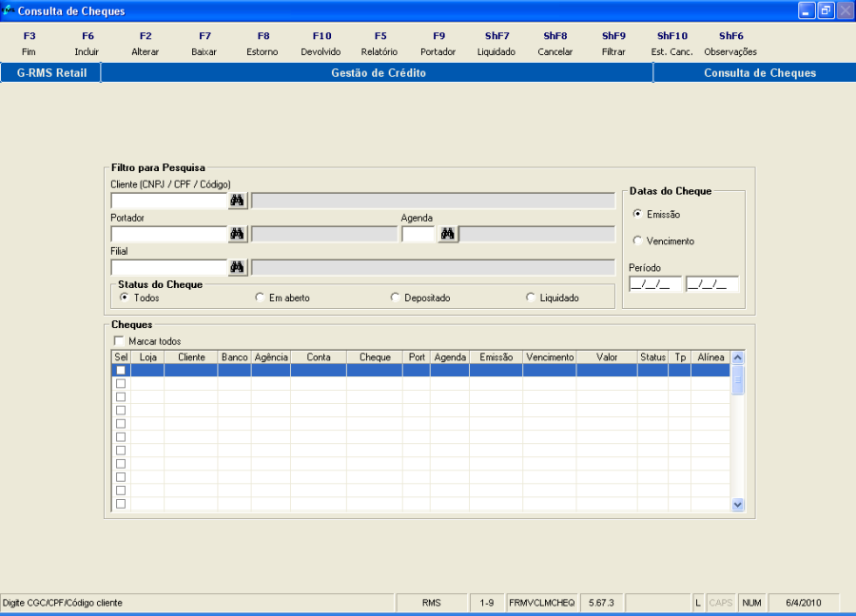Select the Vencimento date radio button
This screenshot has width=856, height=616.
click(638, 241)
